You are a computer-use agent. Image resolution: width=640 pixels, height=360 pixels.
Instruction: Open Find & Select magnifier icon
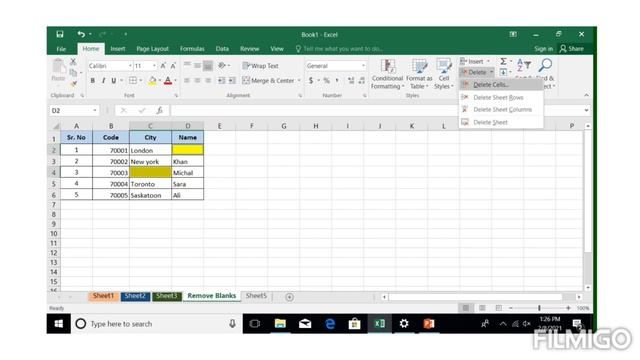pyautogui.click(x=545, y=64)
